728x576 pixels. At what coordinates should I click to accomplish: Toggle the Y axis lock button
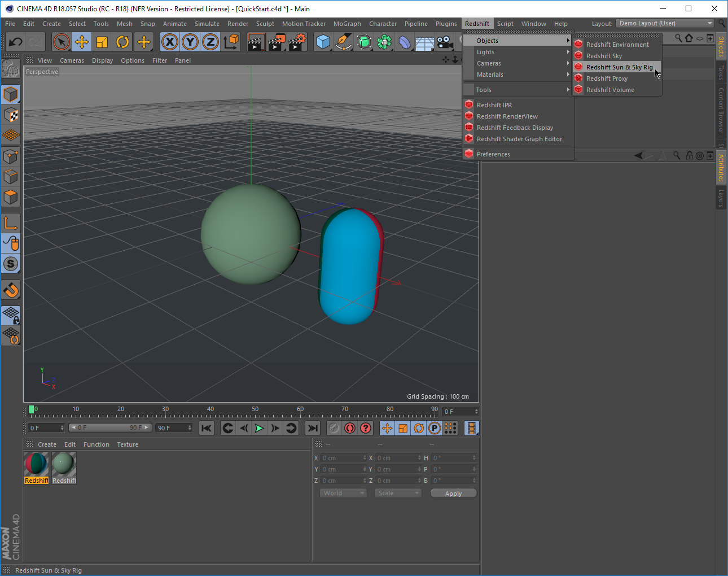(x=190, y=42)
